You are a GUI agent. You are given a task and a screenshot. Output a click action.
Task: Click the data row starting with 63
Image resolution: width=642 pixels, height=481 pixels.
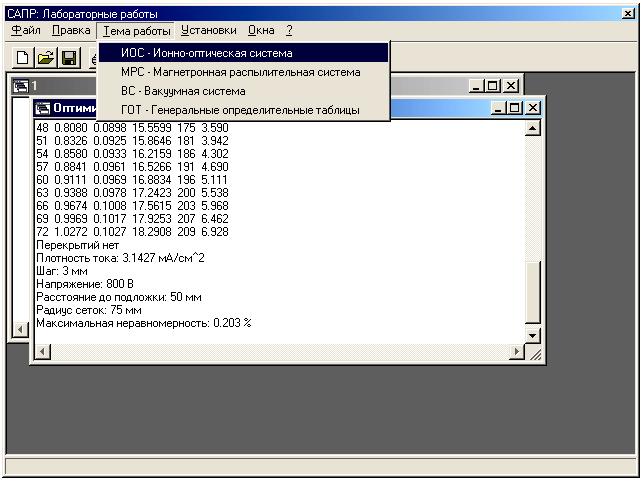click(x=132, y=193)
